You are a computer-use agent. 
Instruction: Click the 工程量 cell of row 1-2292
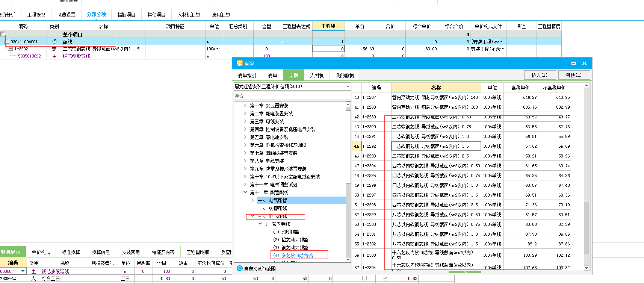coord(328,49)
